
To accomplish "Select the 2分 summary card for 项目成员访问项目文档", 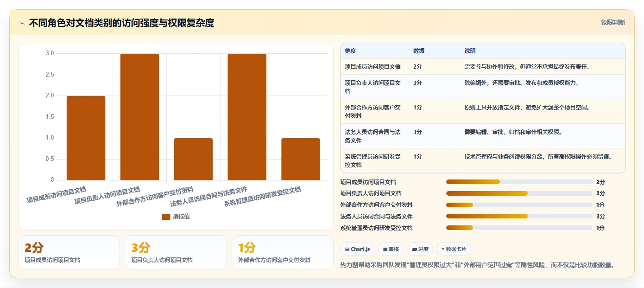I will 69,252.
